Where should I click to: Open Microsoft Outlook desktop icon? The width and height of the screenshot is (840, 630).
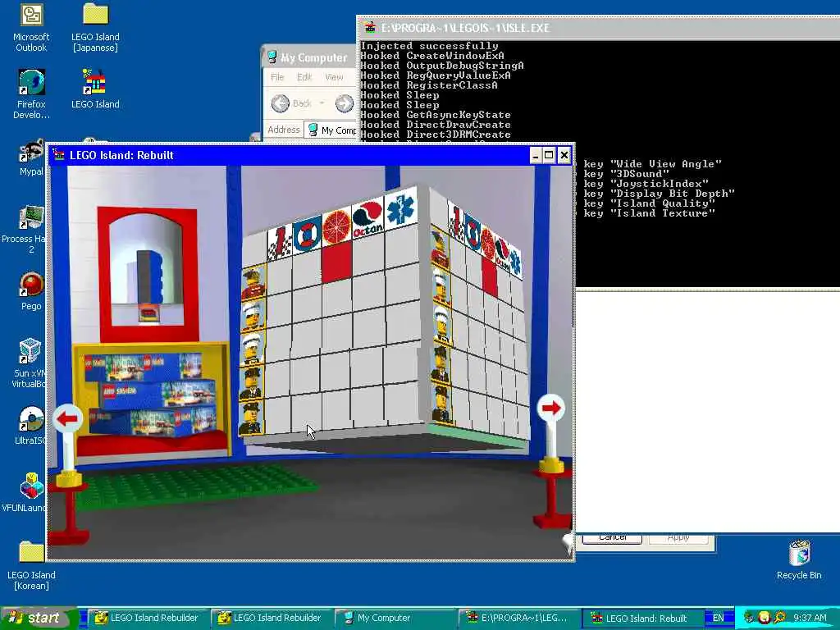click(31, 27)
